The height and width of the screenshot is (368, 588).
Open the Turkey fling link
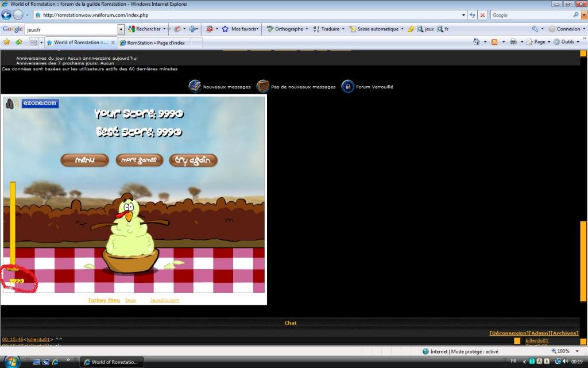104,300
